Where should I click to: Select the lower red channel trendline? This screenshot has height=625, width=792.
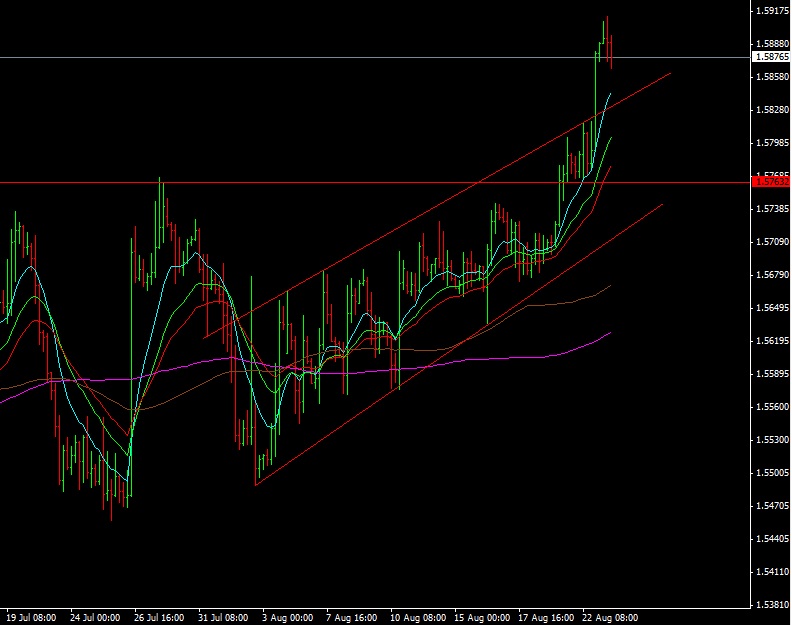point(459,345)
